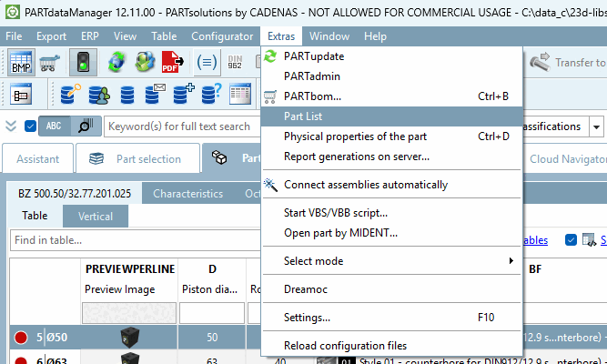Open the Classifications dropdown arrow

click(597, 126)
